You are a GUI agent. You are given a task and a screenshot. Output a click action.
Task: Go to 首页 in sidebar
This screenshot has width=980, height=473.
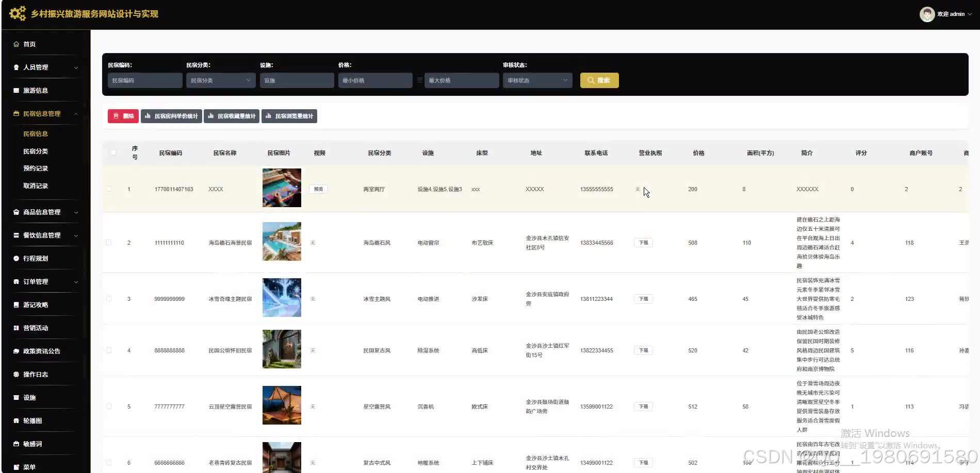(29, 44)
